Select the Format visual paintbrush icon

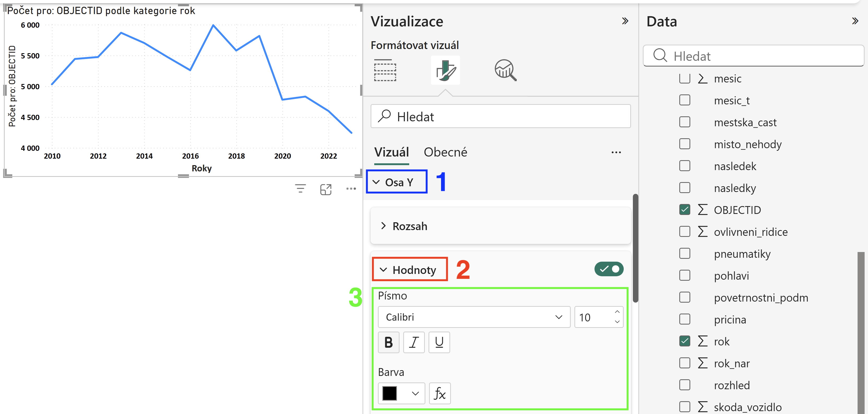(x=445, y=70)
